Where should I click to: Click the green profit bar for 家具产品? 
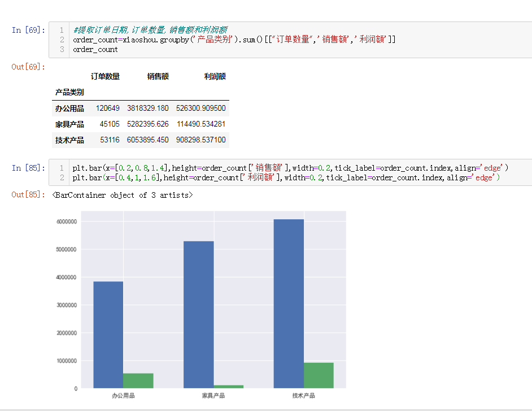229,387
